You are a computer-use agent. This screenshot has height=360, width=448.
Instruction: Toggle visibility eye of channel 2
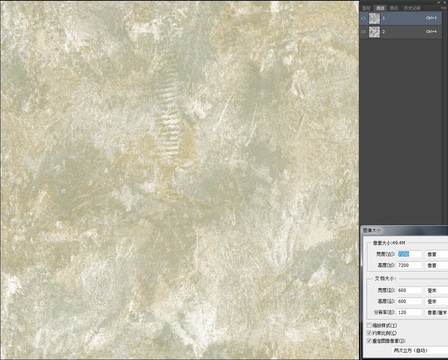coord(363,32)
